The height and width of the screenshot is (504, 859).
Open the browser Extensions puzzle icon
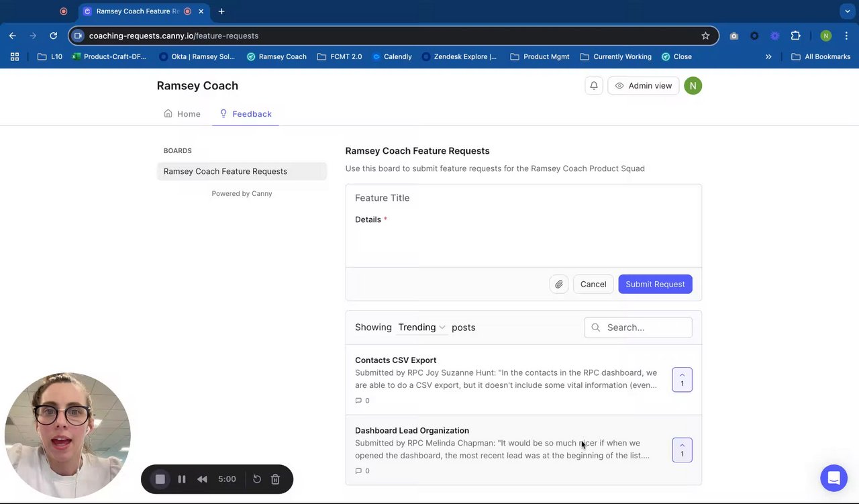(796, 36)
